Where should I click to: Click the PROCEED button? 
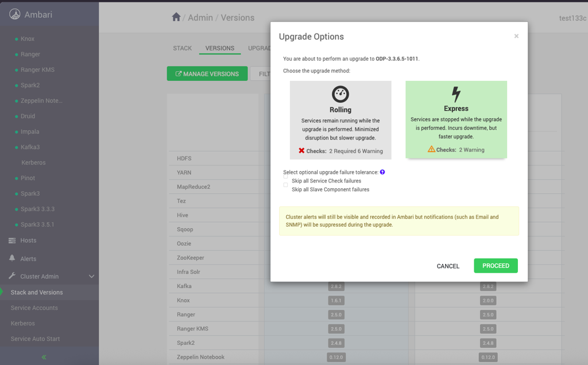496,266
